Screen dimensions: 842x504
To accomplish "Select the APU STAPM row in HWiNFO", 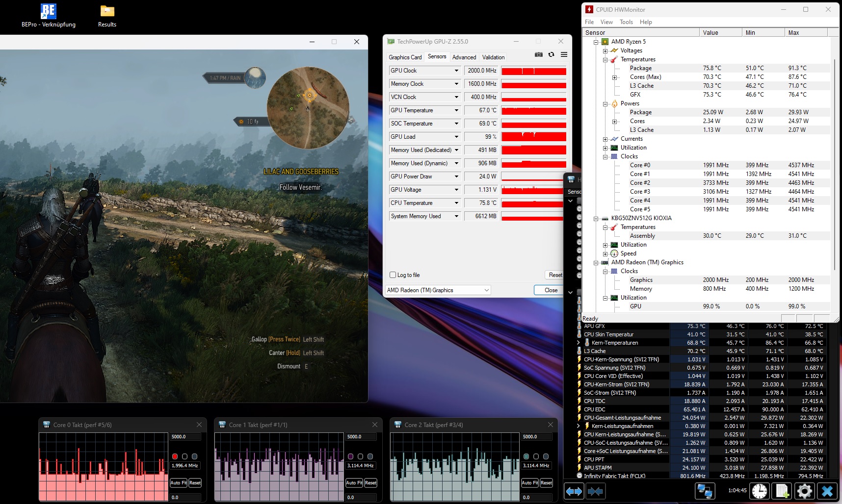I will [x=702, y=468].
